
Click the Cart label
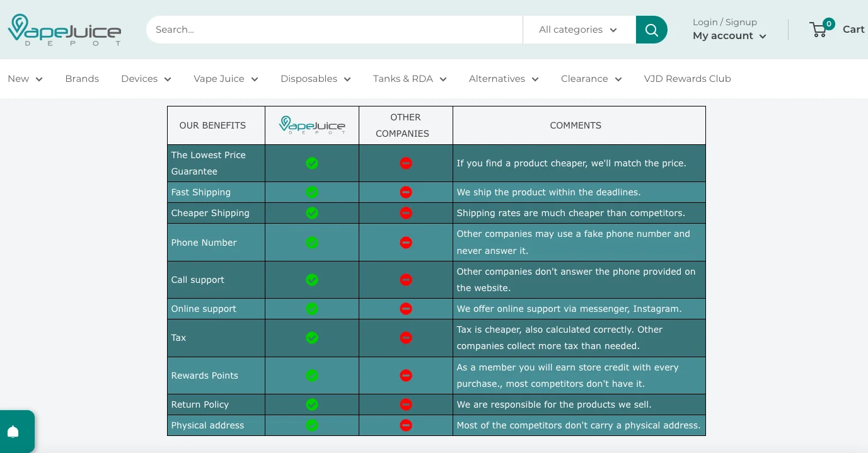coord(854,30)
